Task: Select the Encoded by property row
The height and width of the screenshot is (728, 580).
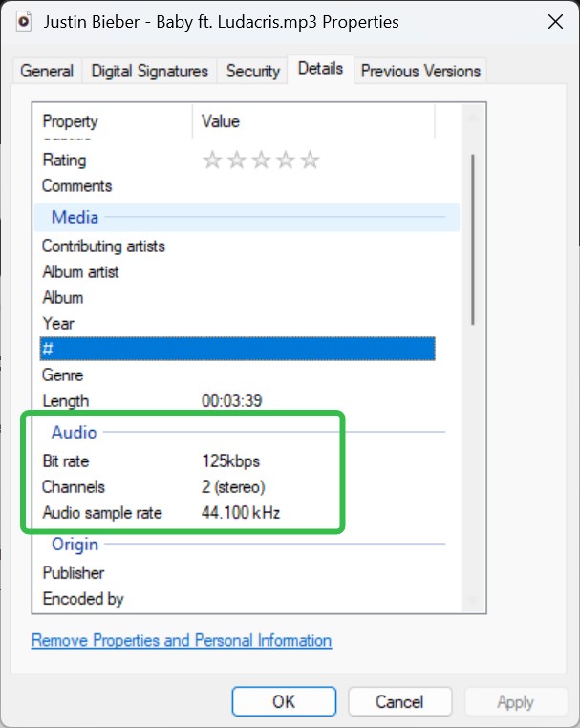Action: tap(237, 599)
